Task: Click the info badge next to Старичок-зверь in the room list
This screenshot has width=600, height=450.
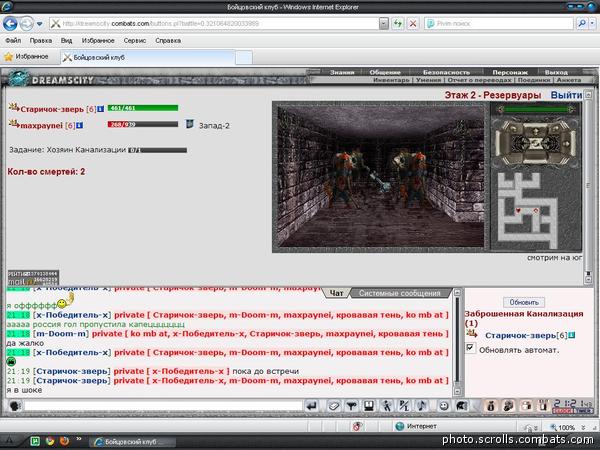Action: 572,335
